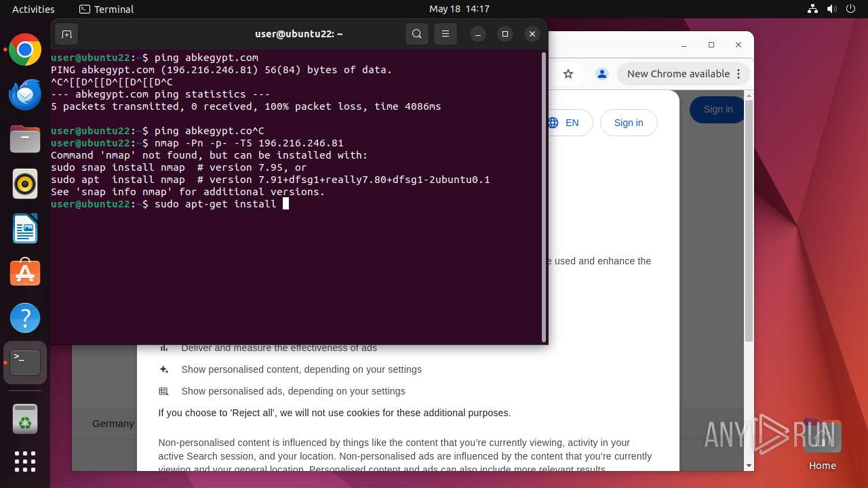This screenshot has width=868, height=488.
Task: Open the terminal hamburger menu
Action: (x=446, y=34)
